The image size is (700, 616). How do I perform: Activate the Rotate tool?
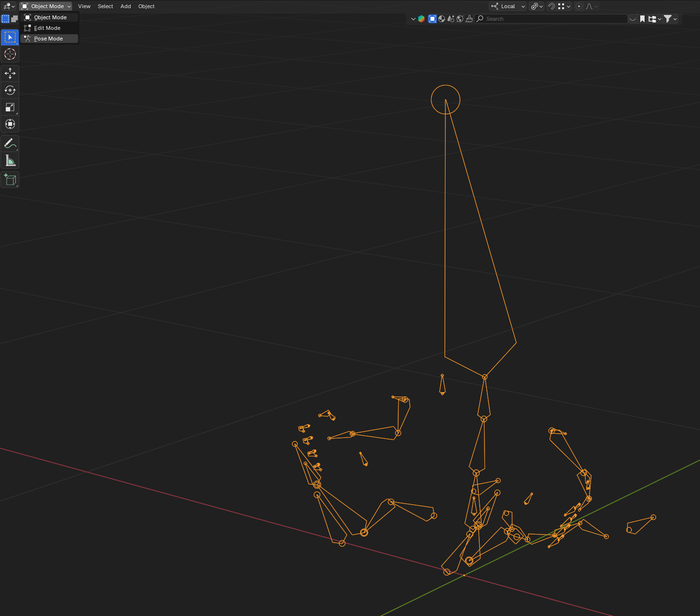click(x=10, y=90)
